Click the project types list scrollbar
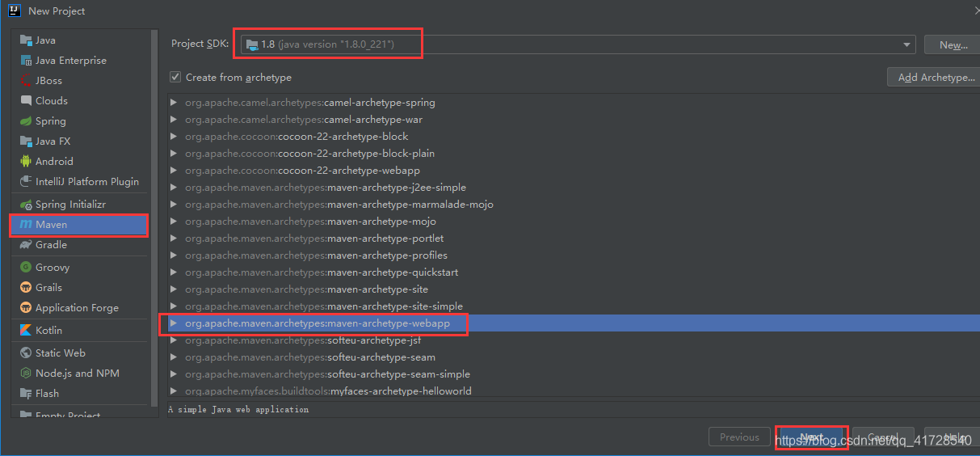Screen dimensions: 980x456 pyautogui.click(x=154, y=218)
